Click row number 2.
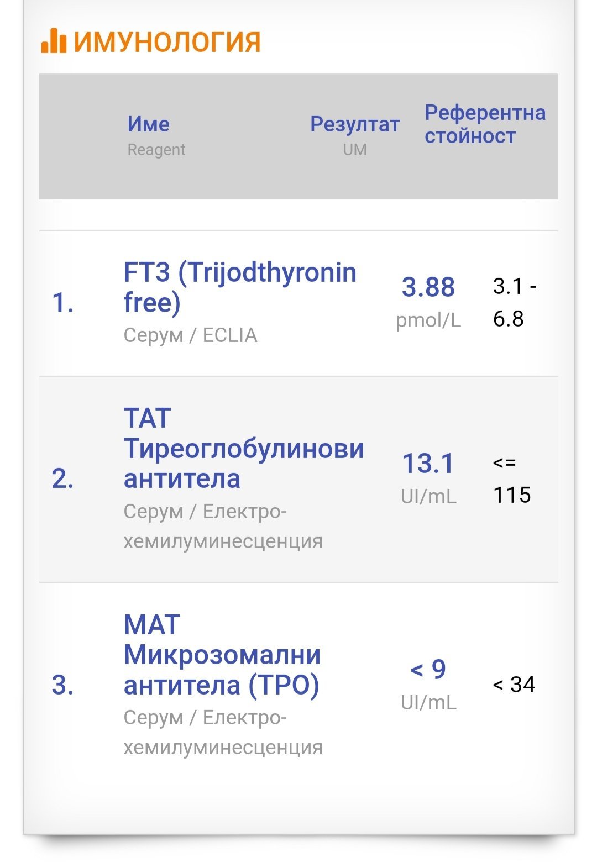The height and width of the screenshot is (868, 597). coord(62,478)
